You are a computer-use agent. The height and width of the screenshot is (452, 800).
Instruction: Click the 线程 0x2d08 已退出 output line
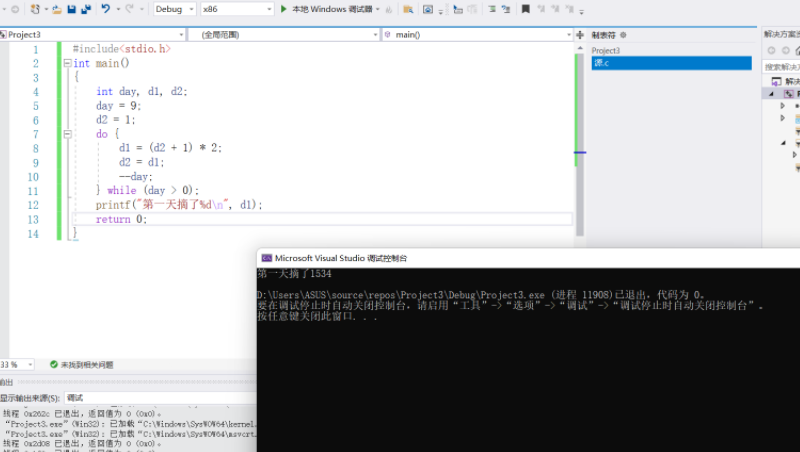pos(82,443)
